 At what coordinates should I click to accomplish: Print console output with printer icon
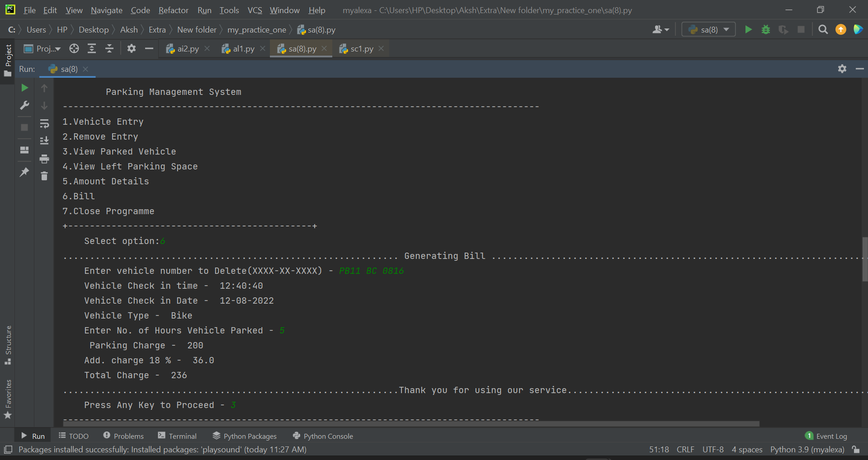(44, 159)
